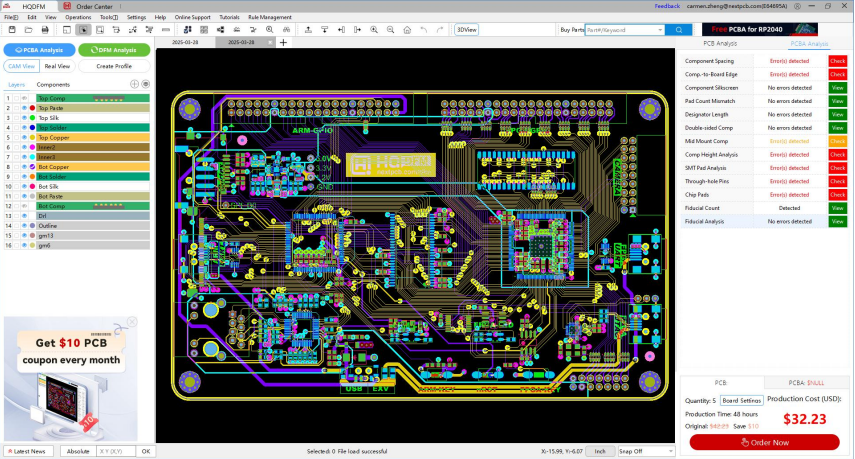Open the Operations menu
This screenshot has width=855, height=459.
pyautogui.click(x=78, y=17)
